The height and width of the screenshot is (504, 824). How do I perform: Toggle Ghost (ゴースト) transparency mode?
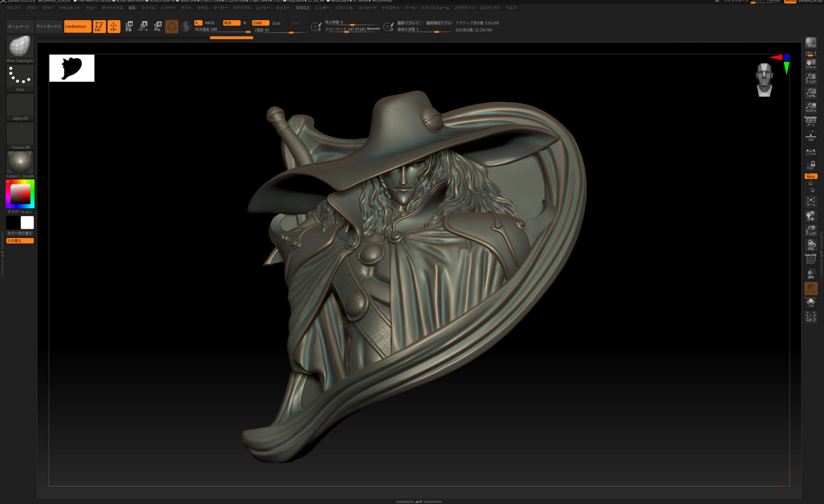810,288
